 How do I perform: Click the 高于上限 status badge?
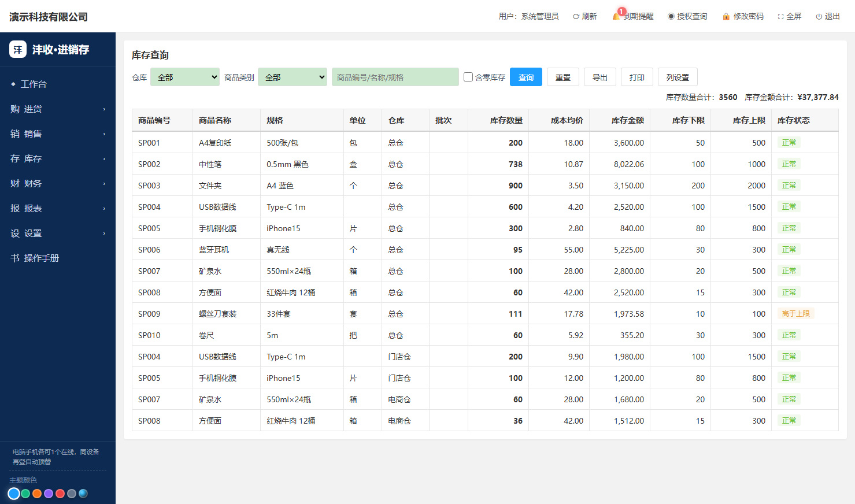[796, 314]
